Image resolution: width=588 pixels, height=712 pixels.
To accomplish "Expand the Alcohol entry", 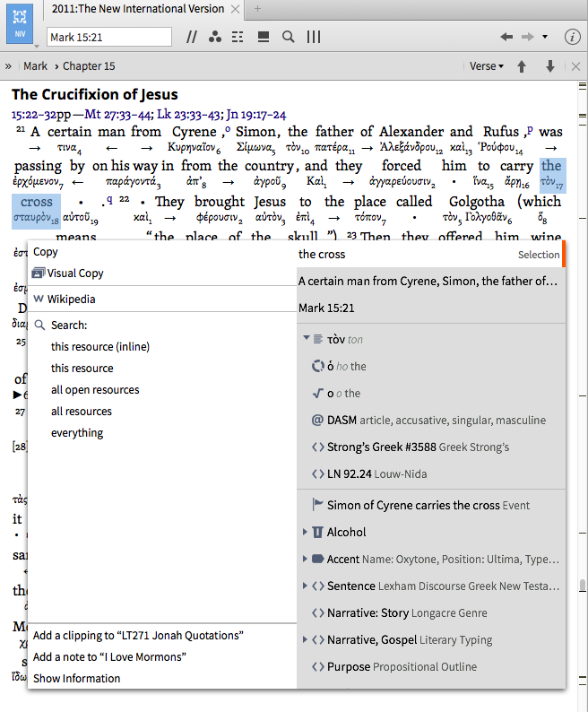I will 305,532.
